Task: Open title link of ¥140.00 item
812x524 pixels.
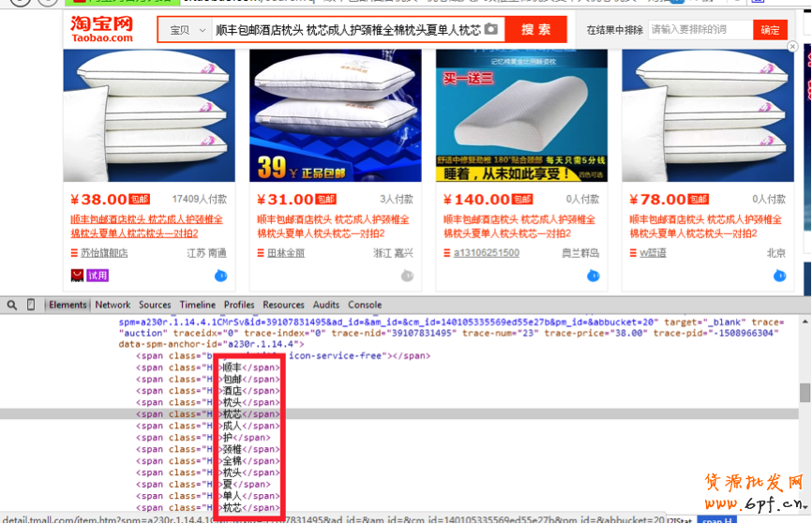Action: pyautogui.click(x=519, y=226)
